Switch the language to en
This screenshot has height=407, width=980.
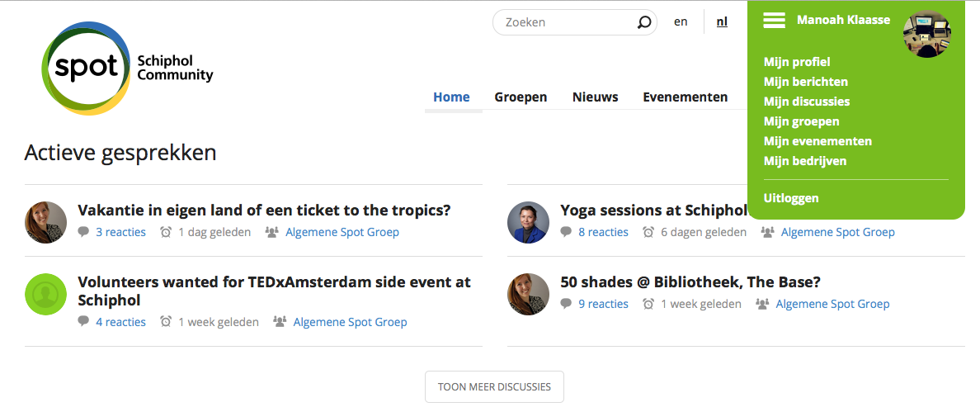pyautogui.click(x=681, y=22)
